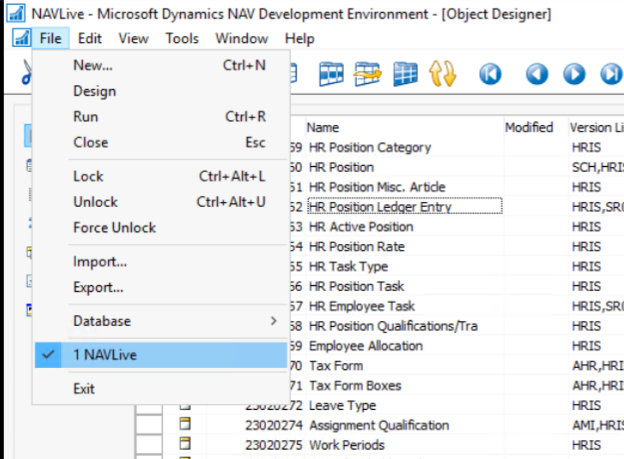Open the File menu
624x459 pixels.
pyautogui.click(x=51, y=38)
